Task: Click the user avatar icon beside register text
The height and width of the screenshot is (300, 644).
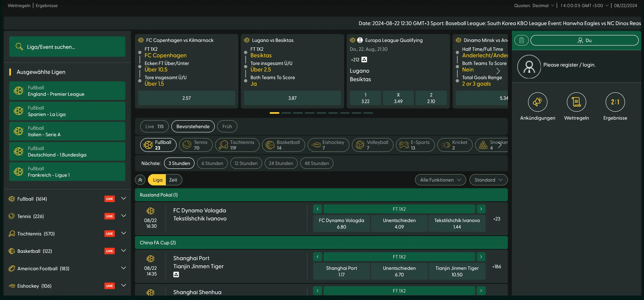Action: coord(529,67)
